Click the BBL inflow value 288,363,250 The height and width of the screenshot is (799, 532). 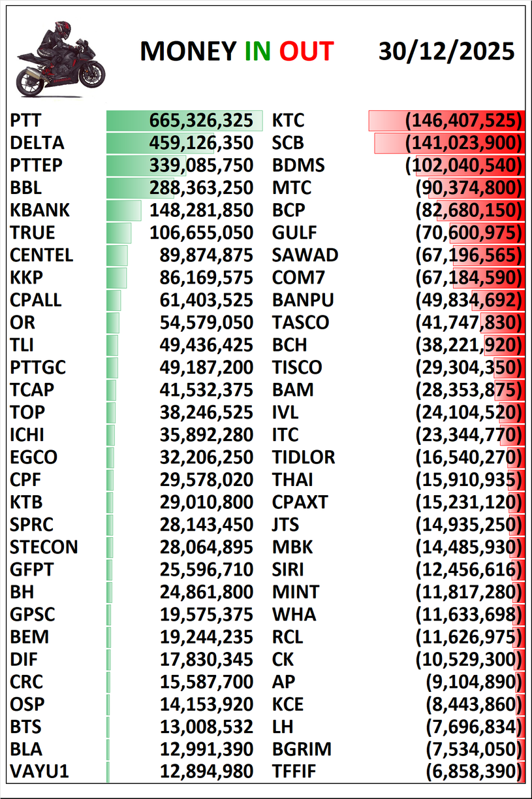[x=201, y=188]
